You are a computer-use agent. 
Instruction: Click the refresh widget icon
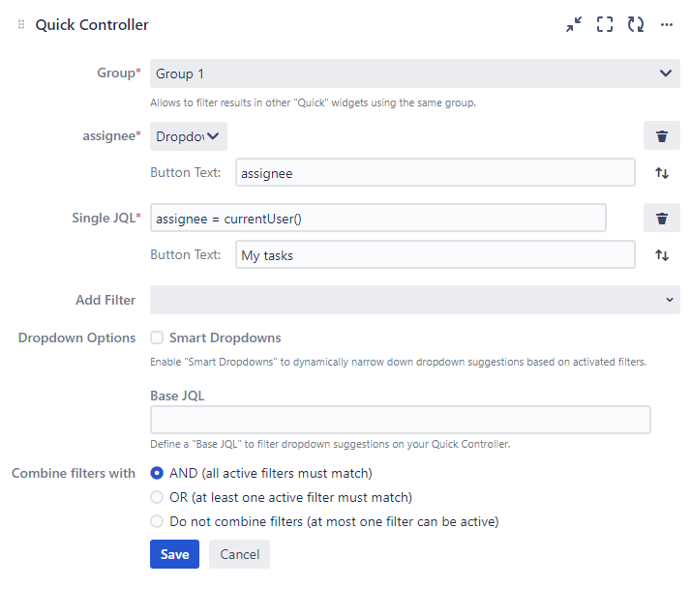coord(636,25)
